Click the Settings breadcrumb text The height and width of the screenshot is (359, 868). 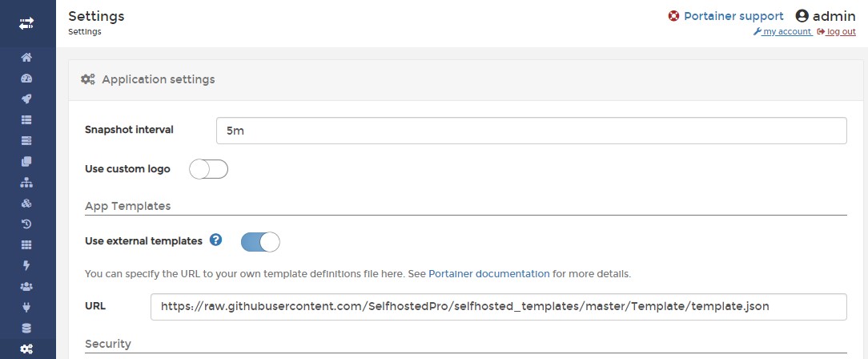pos(85,31)
